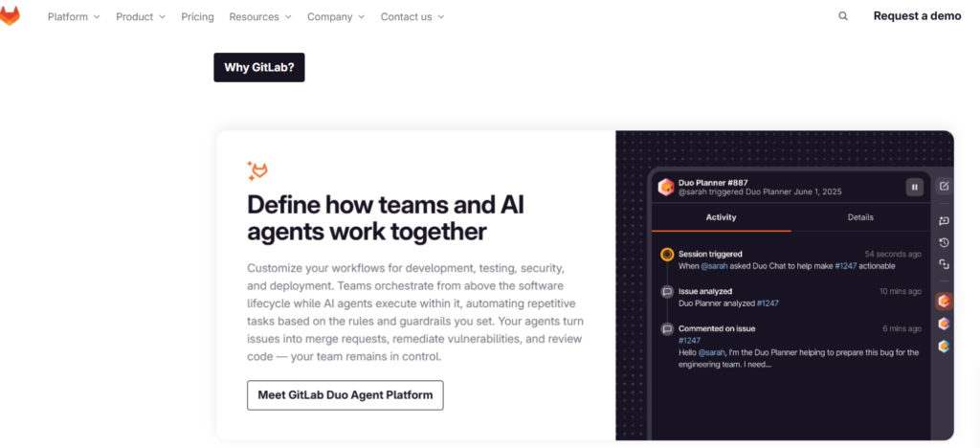
Task: Click the session flow icon in sidebar
Action: [944, 264]
